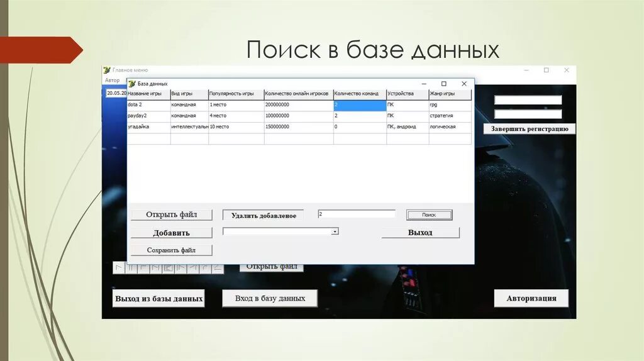The height and width of the screenshot is (361, 644).
Task: Click the Вид игры column header
Action: point(189,94)
